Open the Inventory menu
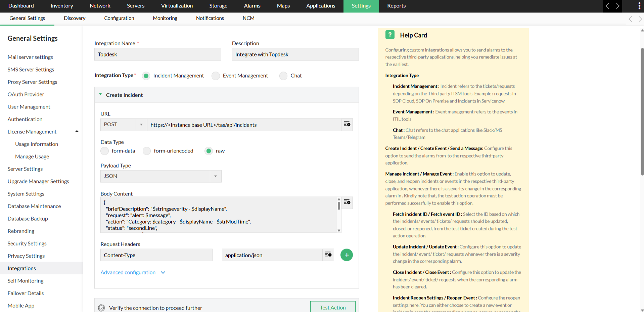This screenshot has height=312, width=644. coord(62,6)
